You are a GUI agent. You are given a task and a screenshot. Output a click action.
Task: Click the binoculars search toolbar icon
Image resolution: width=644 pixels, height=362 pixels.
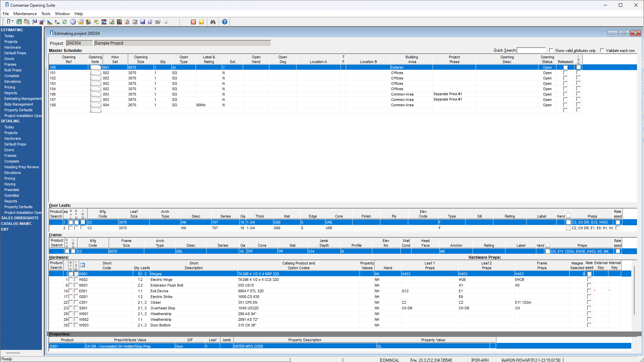pos(213,22)
